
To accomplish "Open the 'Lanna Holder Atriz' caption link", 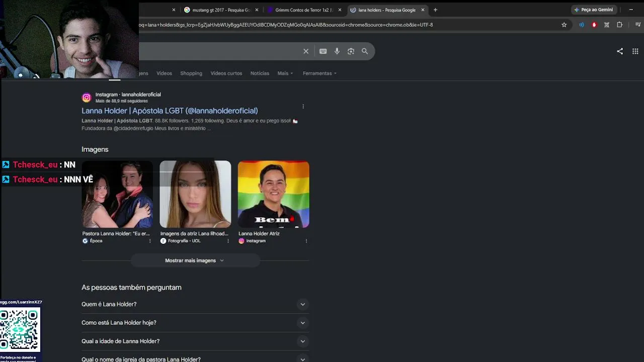I will pos(259,234).
